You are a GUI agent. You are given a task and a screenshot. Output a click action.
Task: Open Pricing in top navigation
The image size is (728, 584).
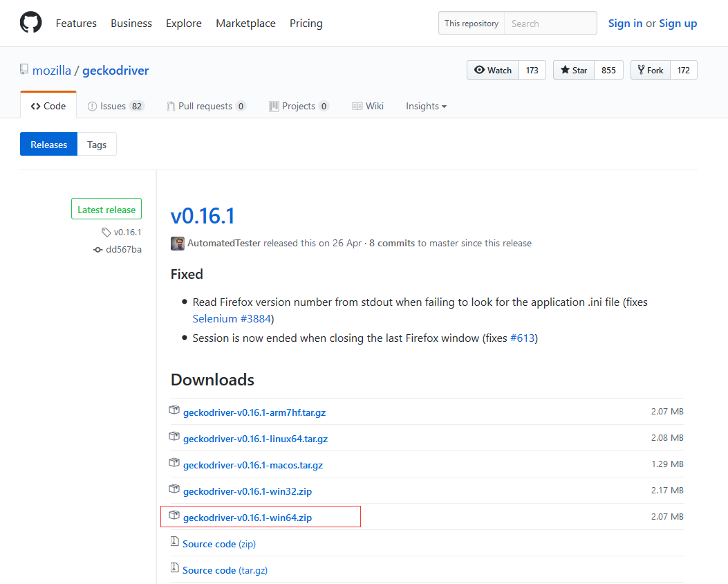click(306, 24)
